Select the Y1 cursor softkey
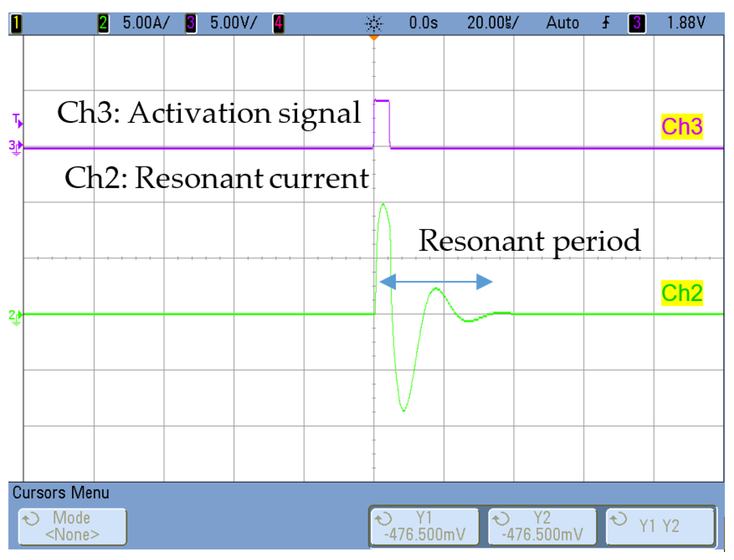This screenshot has width=734, height=560. click(x=425, y=527)
